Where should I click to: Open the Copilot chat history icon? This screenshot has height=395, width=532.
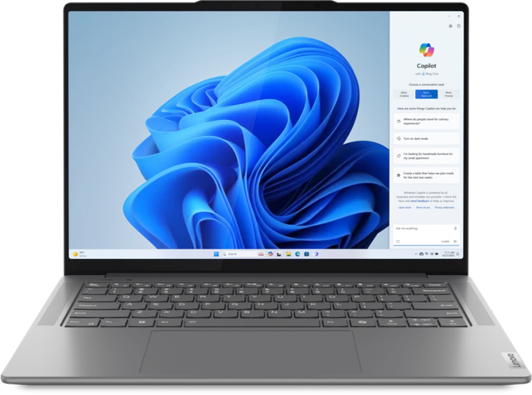pyautogui.click(x=459, y=26)
